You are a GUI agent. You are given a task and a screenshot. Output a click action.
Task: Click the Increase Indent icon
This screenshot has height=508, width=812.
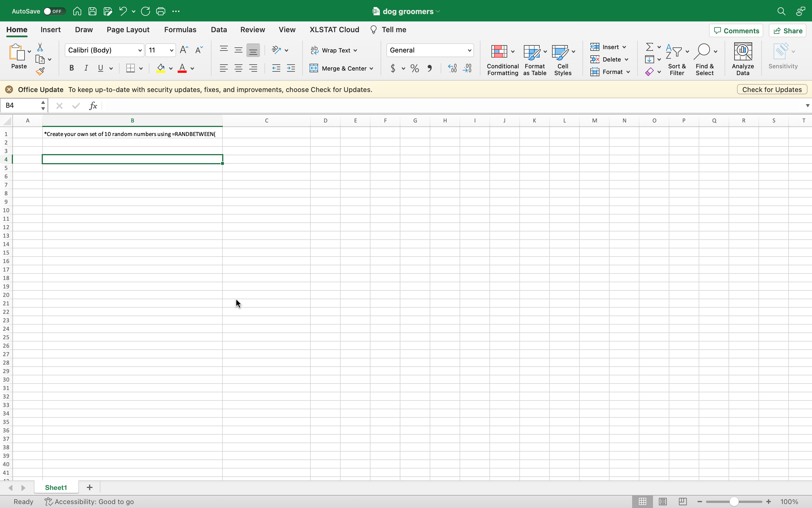[x=291, y=69]
